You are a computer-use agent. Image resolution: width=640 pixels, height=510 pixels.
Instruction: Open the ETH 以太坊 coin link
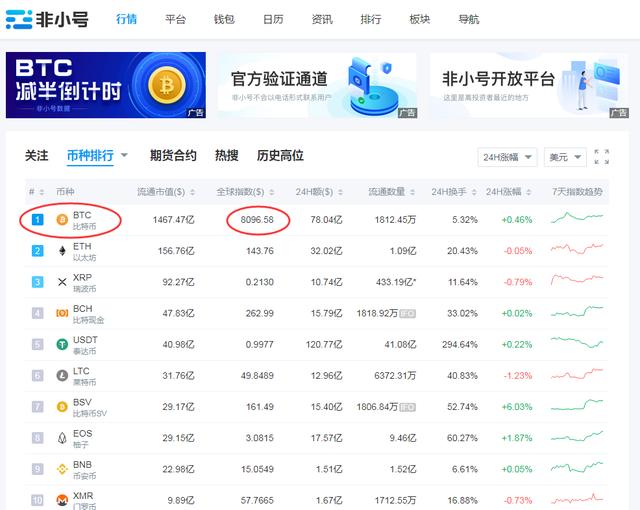point(84,252)
